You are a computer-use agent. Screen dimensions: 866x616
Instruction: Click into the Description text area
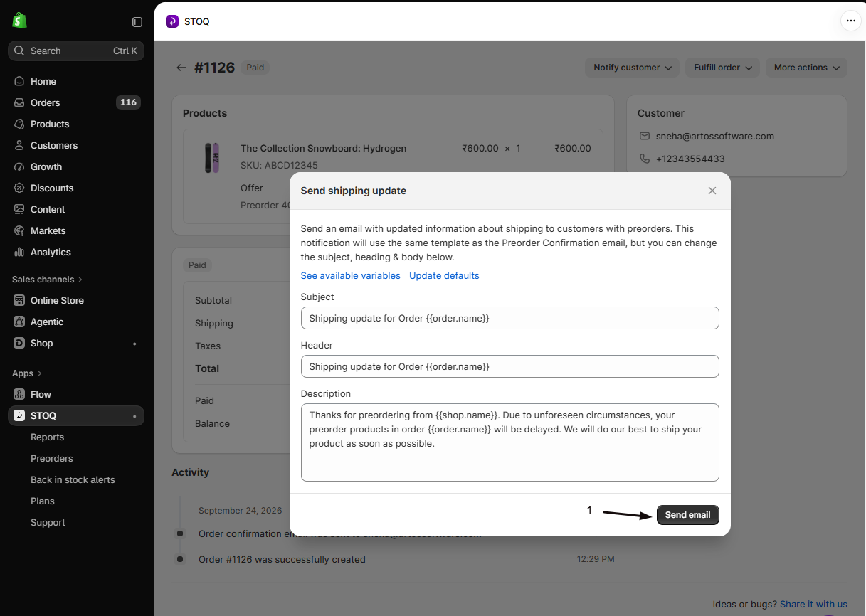510,442
